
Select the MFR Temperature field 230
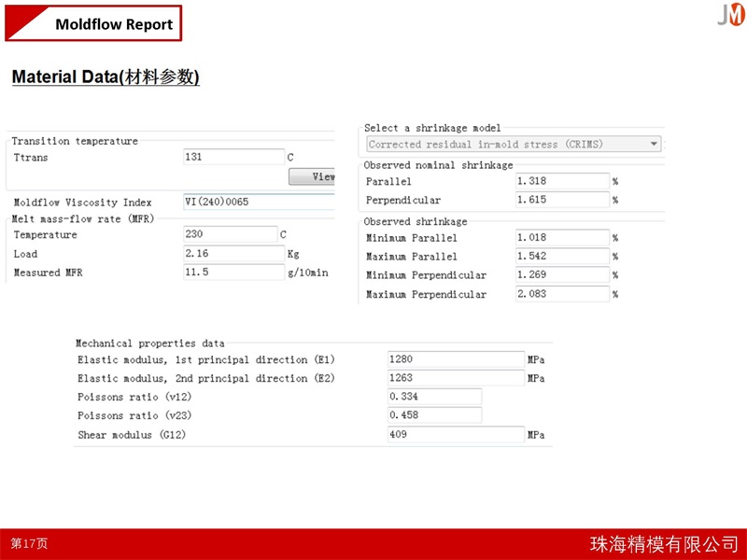230,234
